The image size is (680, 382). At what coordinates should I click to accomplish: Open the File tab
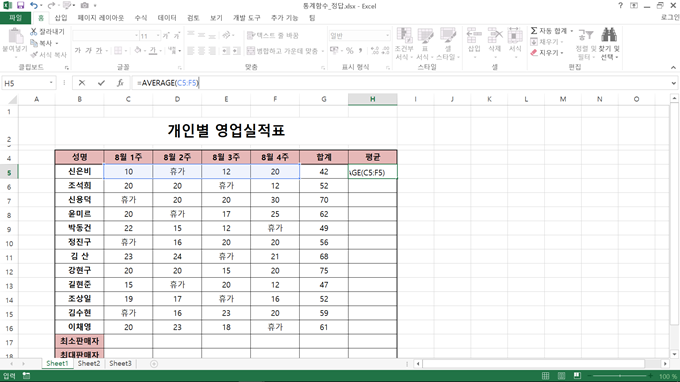click(15, 18)
